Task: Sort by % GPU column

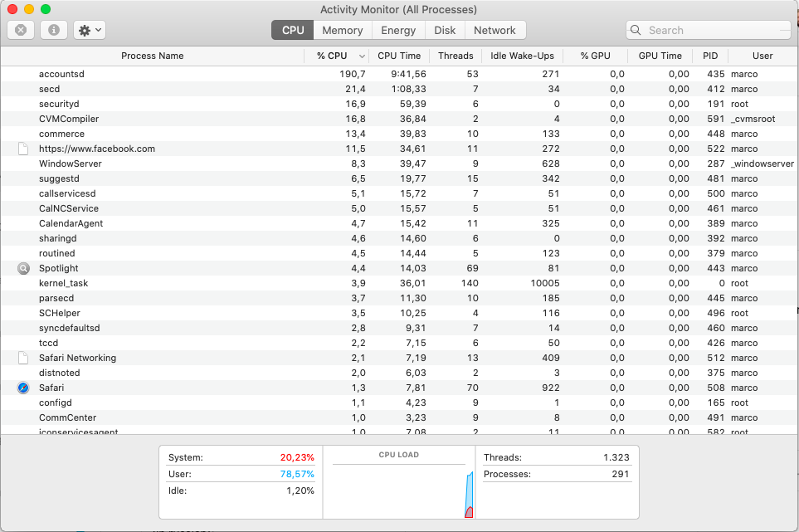Action: click(595, 56)
